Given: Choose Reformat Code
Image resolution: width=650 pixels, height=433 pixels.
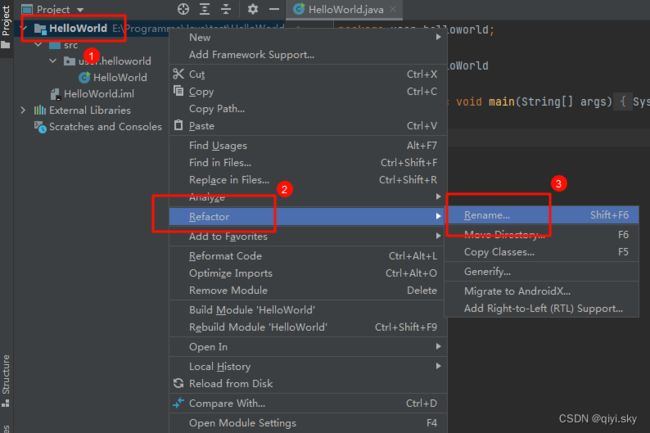Looking at the screenshot, I should (308, 256).
